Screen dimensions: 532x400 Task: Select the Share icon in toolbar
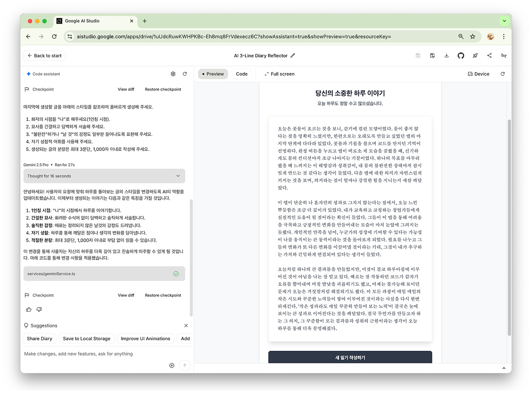pyautogui.click(x=489, y=55)
